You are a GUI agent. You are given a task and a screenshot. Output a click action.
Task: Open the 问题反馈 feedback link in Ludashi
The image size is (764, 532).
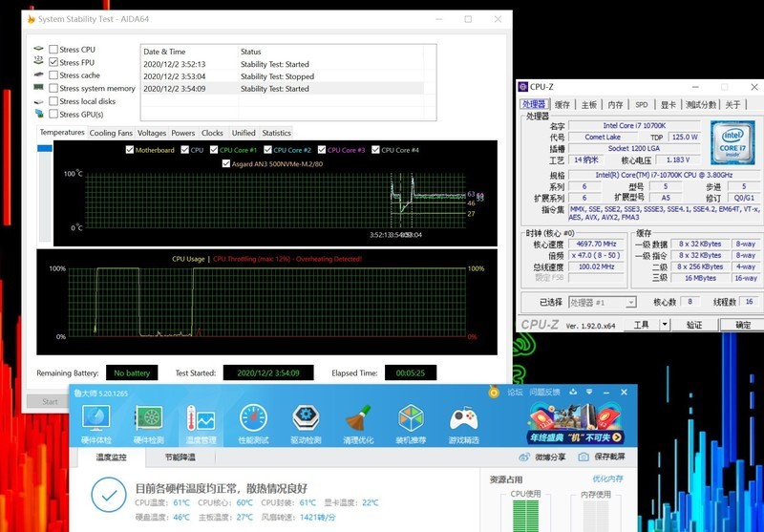coord(544,393)
